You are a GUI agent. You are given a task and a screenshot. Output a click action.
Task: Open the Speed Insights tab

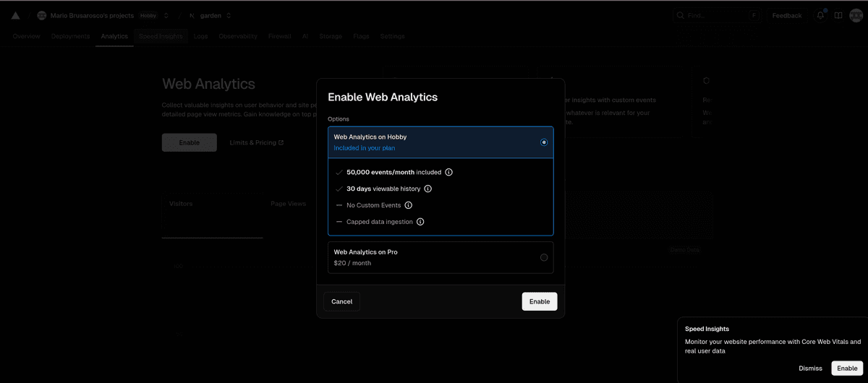tap(161, 36)
